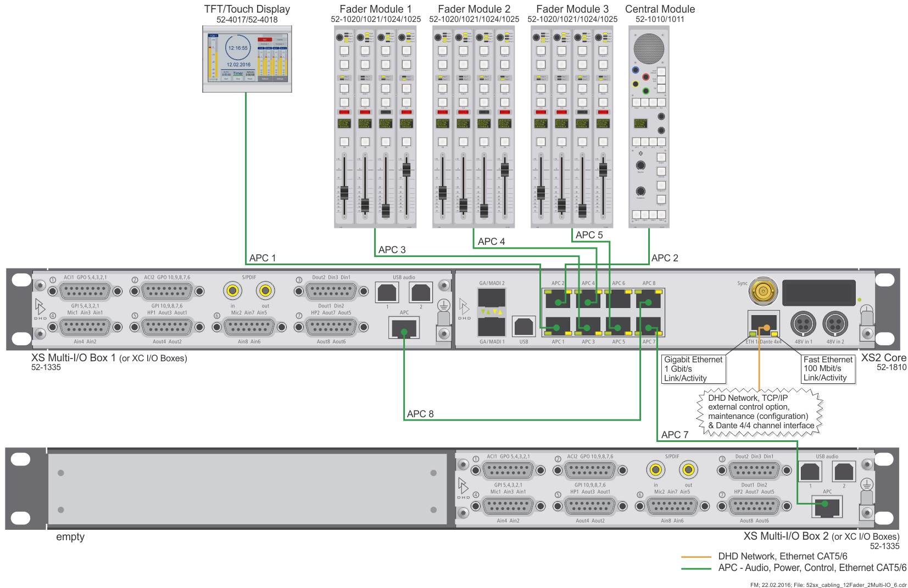Click the APC 3 port on XS2 Core
The width and height of the screenshot is (908, 588).
click(588, 326)
